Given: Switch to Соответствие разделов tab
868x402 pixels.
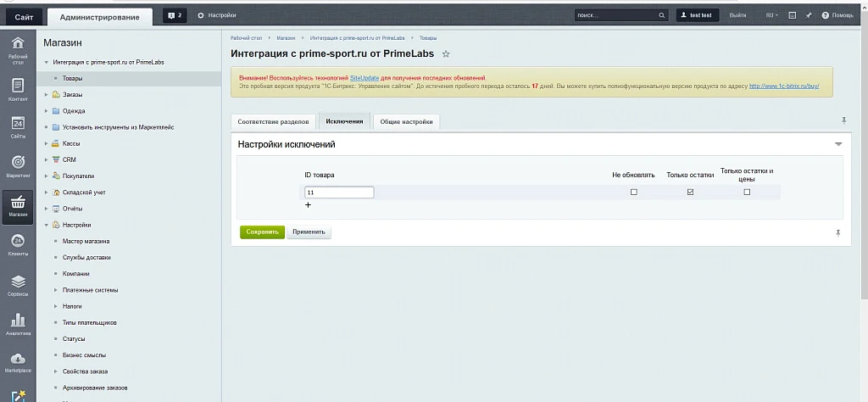Looking at the screenshot, I should [274, 122].
